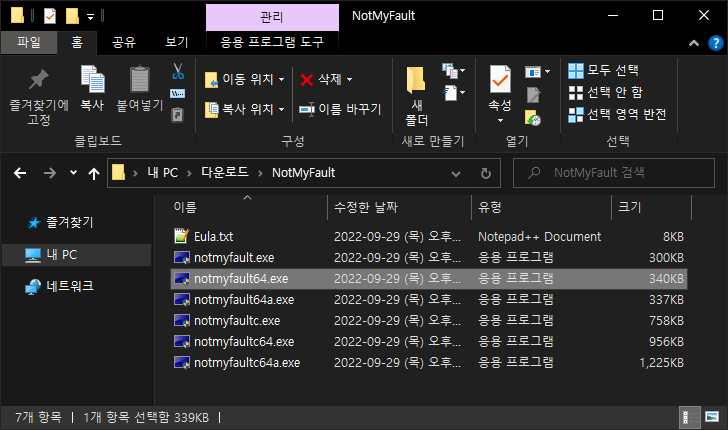728x430 pixels.
Task: Click the Copy path icon in clipboard group
Action: [x=178, y=93]
